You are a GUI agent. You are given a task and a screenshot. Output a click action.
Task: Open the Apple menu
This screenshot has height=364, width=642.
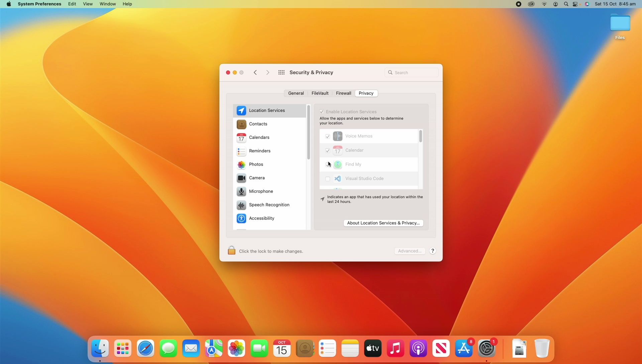(x=9, y=4)
